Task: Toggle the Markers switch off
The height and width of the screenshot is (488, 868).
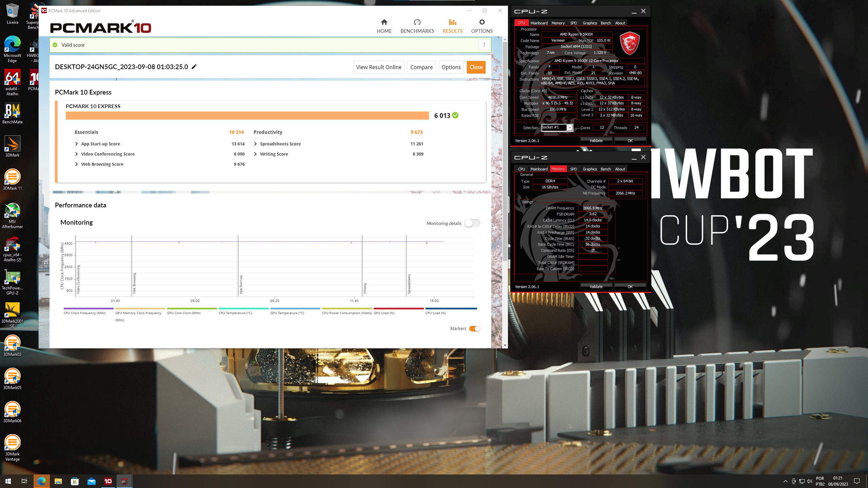Action: coord(474,329)
